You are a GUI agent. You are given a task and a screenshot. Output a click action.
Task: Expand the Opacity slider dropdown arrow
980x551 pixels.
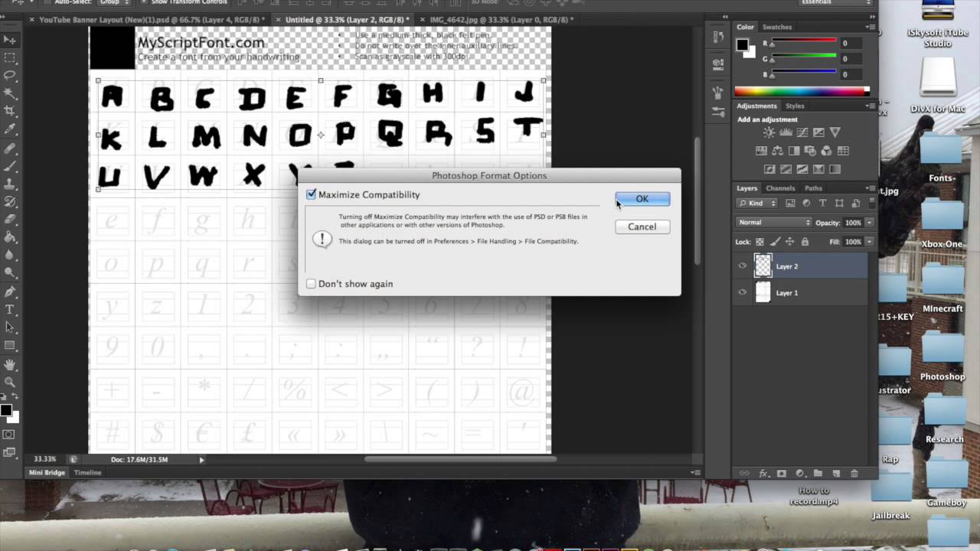pyautogui.click(x=869, y=223)
